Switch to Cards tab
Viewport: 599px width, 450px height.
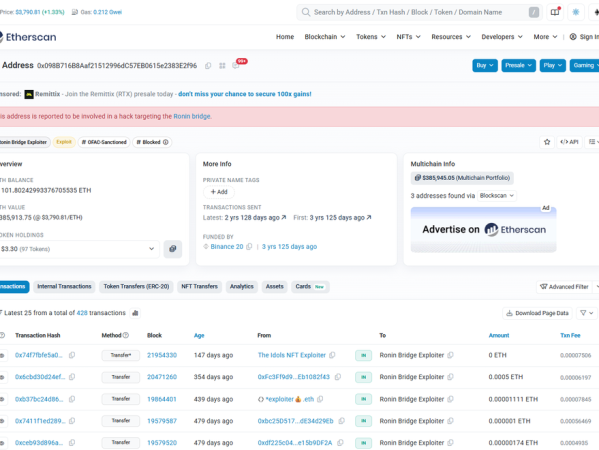(x=310, y=287)
